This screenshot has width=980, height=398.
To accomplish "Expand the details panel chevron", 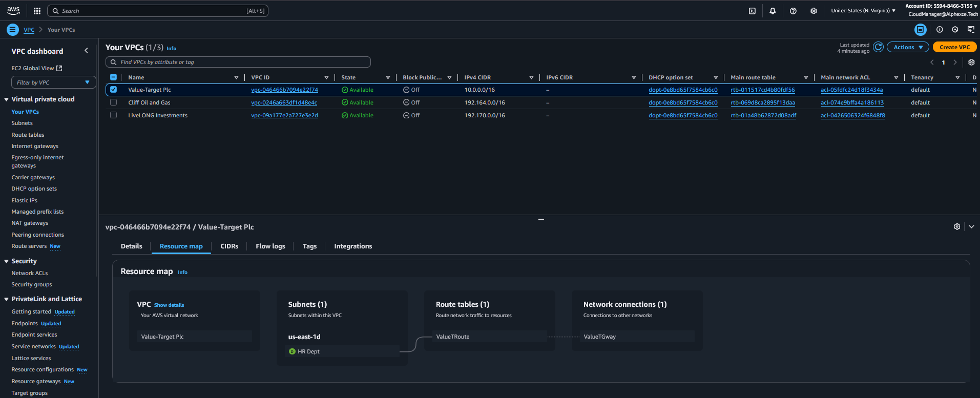I will (x=971, y=226).
